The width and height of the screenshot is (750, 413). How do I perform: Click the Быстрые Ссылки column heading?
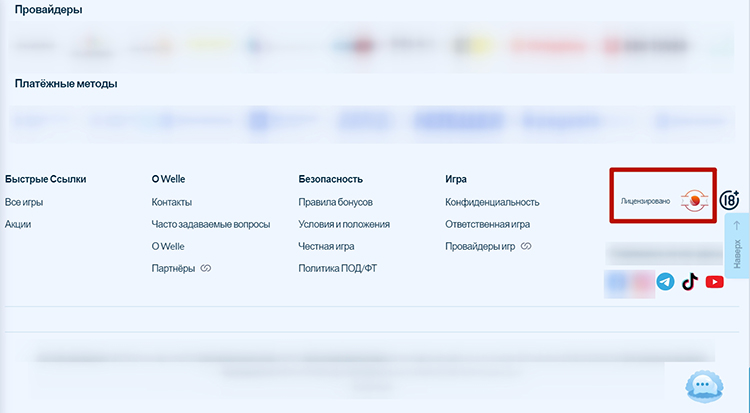pos(45,179)
